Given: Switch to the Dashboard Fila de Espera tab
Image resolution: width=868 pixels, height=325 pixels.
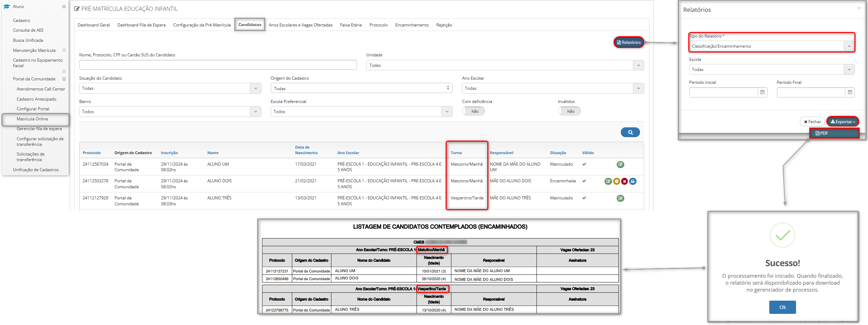Looking at the screenshot, I should pyautogui.click(x=141, y=25).
